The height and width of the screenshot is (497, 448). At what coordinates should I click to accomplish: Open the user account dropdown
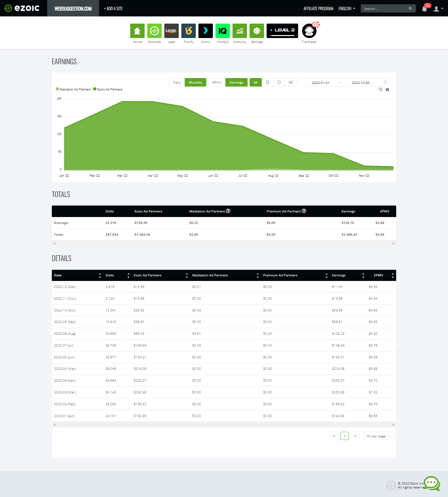tap(438, 9)
